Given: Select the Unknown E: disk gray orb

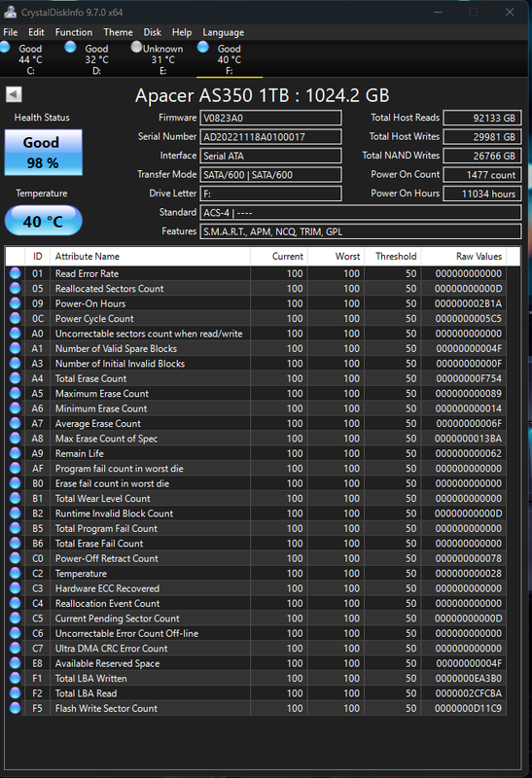Looking at the screenshot, I should (x=136, y=47).
